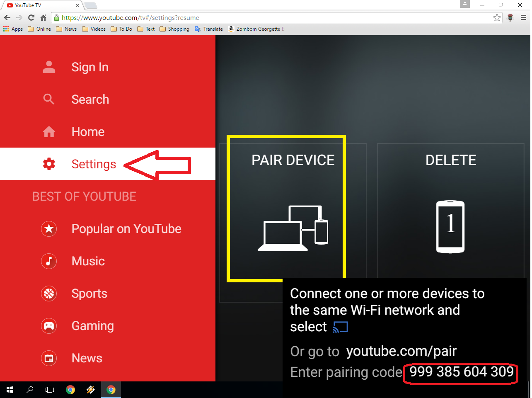Viewport: 532px width, 398px height.
Task: Click the browser Forward arrow
Action: [19, 17]
